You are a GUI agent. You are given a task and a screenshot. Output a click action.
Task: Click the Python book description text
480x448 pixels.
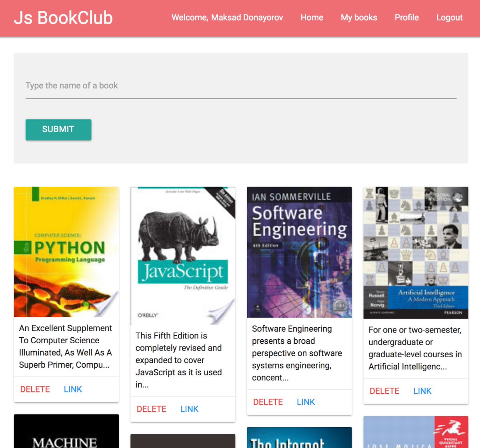click(66, 346)
